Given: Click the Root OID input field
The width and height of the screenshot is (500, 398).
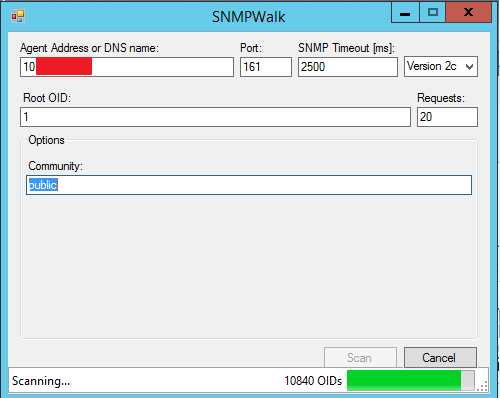Looking at the screenshot, I should pos(215,117).
